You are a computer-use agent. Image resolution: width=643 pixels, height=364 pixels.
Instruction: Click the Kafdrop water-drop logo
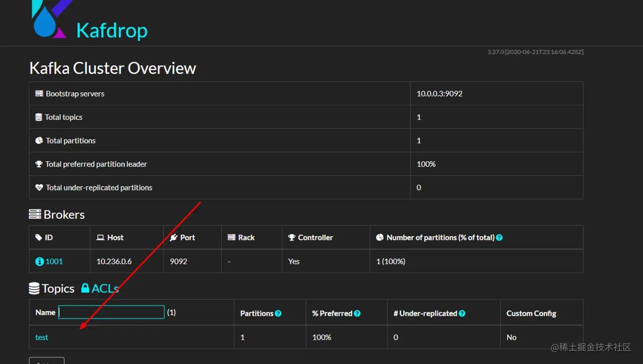pos(49,19)
